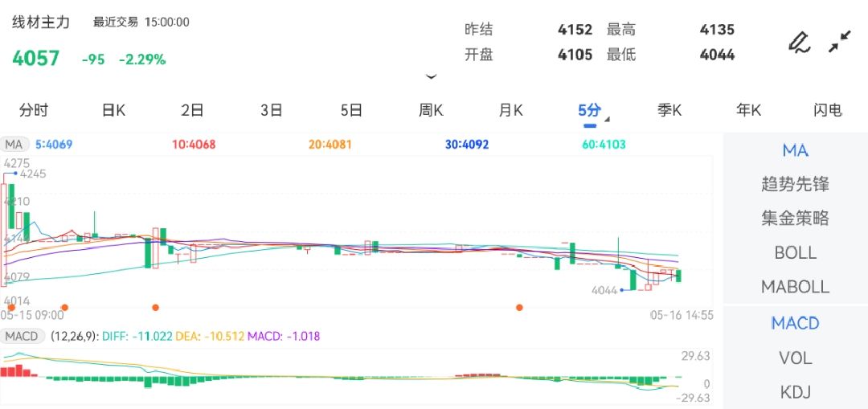Click the 05-15 09:00 start date label
The height and width of the screenshot is (409, 868).
coord(32,315)
